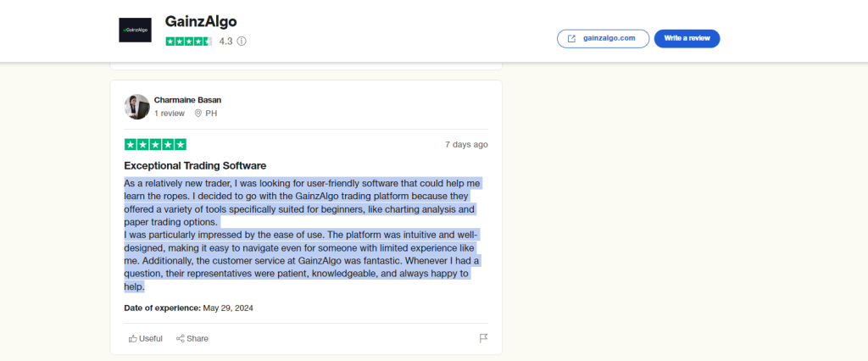The height and width of the screenshot is (361, 868).
Task: Click the 'Date of experience: May 29, 2024' text
Action: tap(189, 308)
